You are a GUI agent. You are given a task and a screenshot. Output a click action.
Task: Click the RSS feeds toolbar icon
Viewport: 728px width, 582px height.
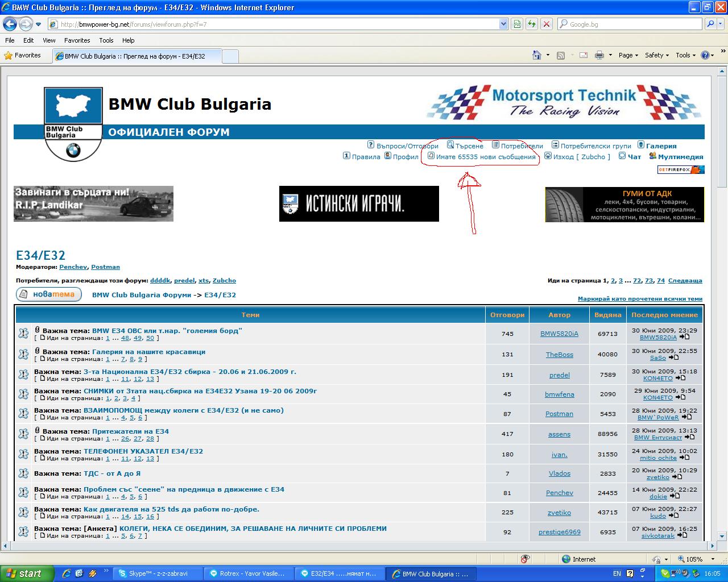pos(561,55)
